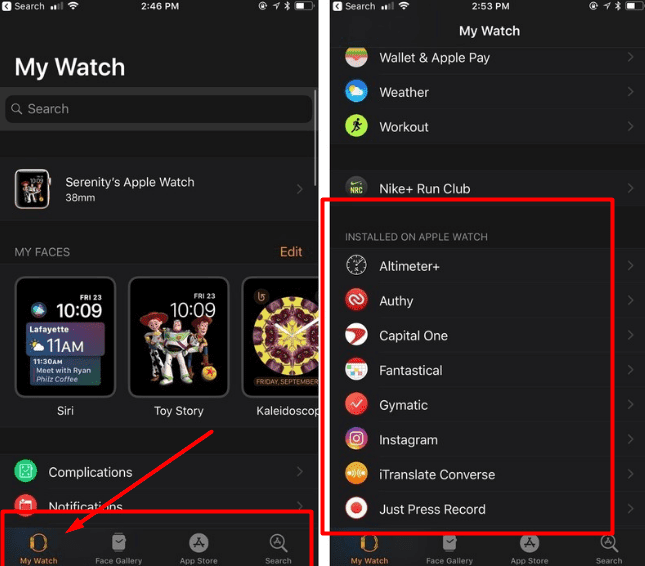This screenshot has height=566, width=645.
Task: Open Face Gallery tab in left screen
Action: (118, 549)
